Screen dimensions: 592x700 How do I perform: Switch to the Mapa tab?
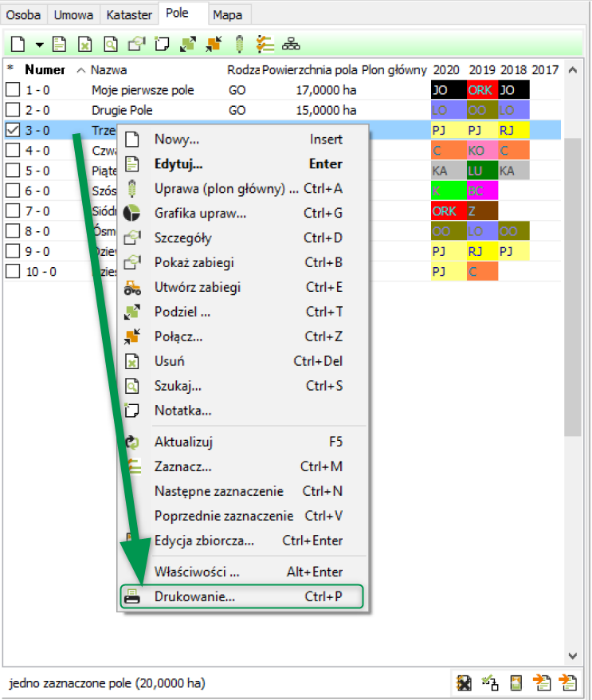tap(228, 14)
